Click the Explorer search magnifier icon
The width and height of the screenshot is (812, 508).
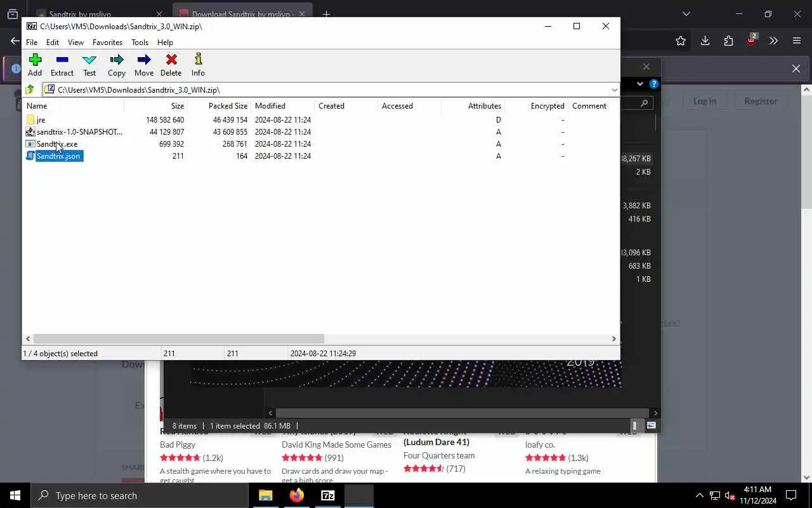tap(644, 103)
